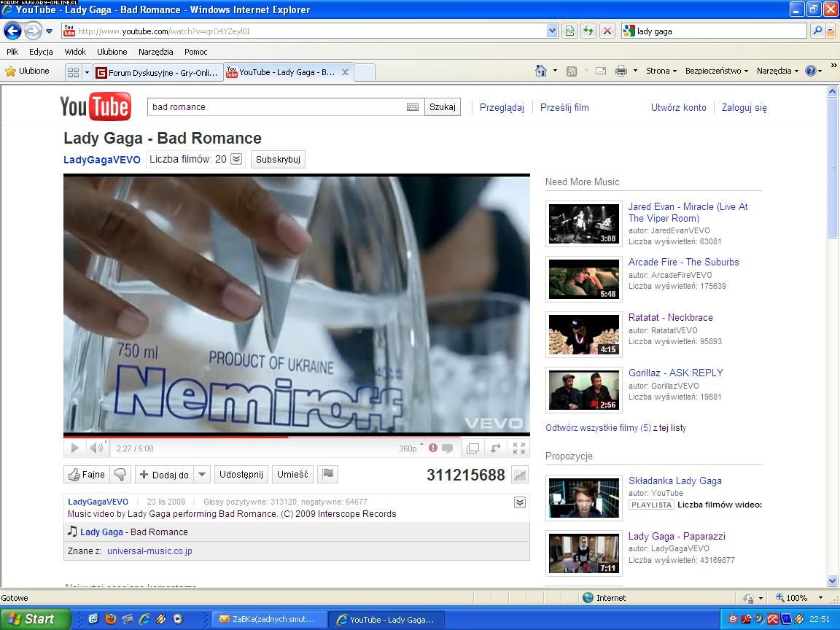Click the pop-out player window icon
Image resolution: width=840 pixels, height=630 pixels.
point(472,448)
